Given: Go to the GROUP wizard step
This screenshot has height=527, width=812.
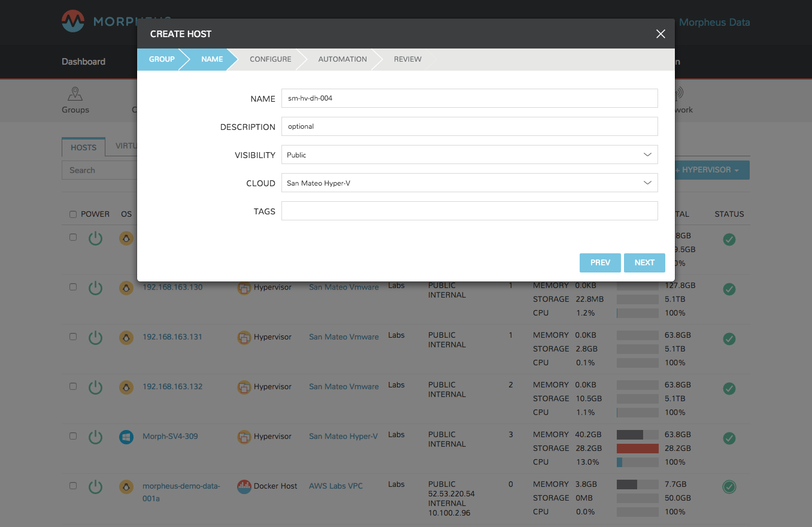Looking at the screenshot, I should [162, 59].
